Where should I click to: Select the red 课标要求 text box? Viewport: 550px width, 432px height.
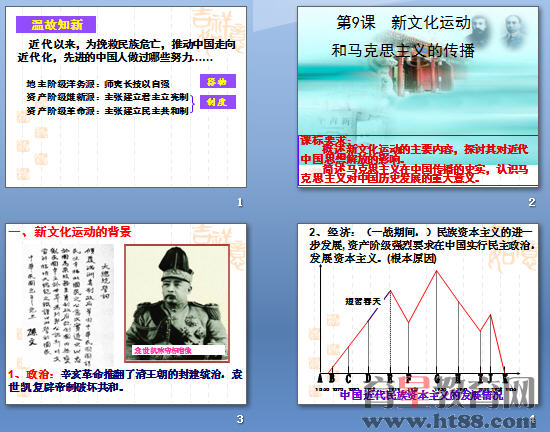click(x=418, y=160)
